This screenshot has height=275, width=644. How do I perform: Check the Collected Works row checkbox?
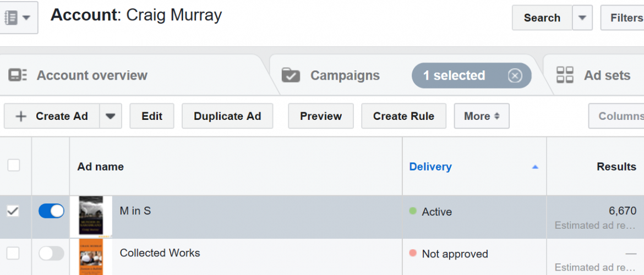click(13, 254)
